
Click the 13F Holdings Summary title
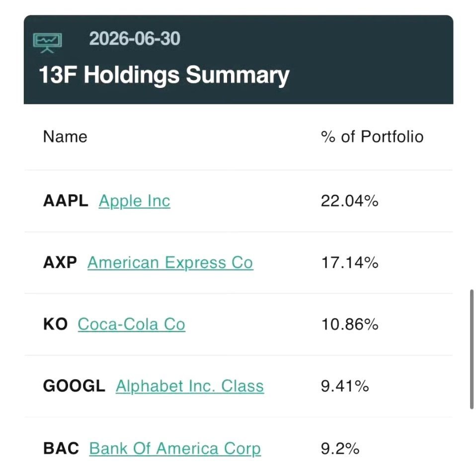click(x=164, y=75)
